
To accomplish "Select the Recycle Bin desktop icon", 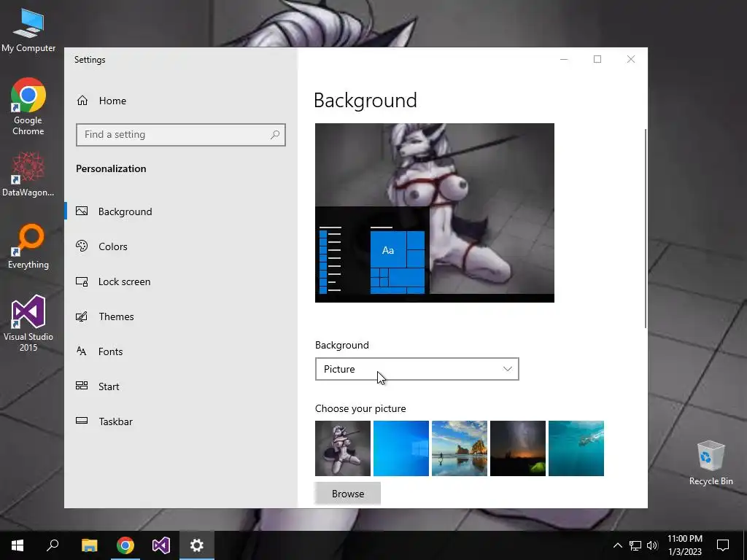I will (x=711, y=463).
